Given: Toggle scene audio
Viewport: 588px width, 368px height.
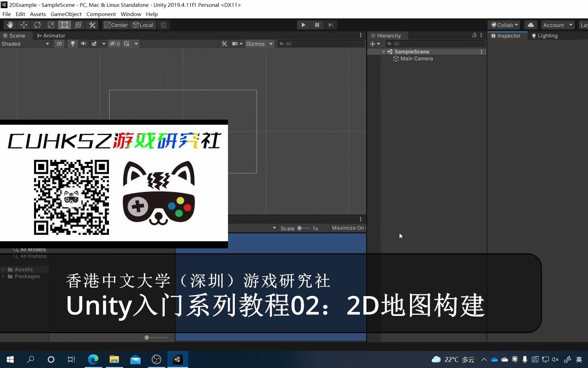Looking at the screenshot, I should coord(83,44).
